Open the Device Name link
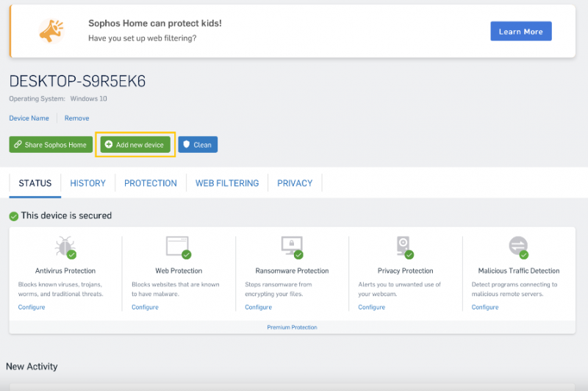Screen dimensions: 588x391 click(29, 118)
